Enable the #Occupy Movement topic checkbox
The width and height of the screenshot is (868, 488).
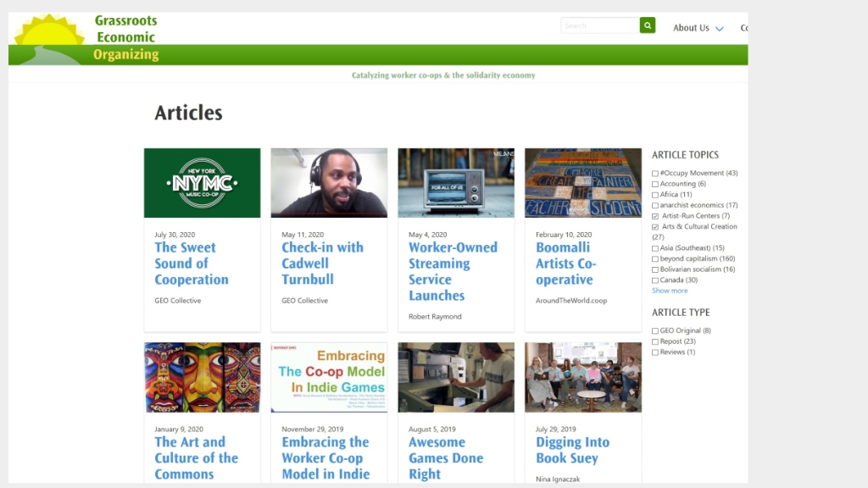(655, 174)
